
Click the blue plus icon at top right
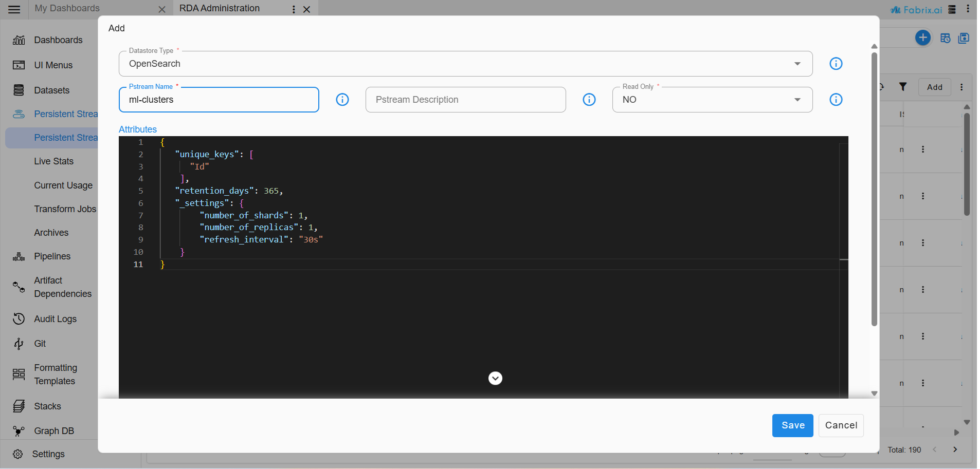point(922,37)
